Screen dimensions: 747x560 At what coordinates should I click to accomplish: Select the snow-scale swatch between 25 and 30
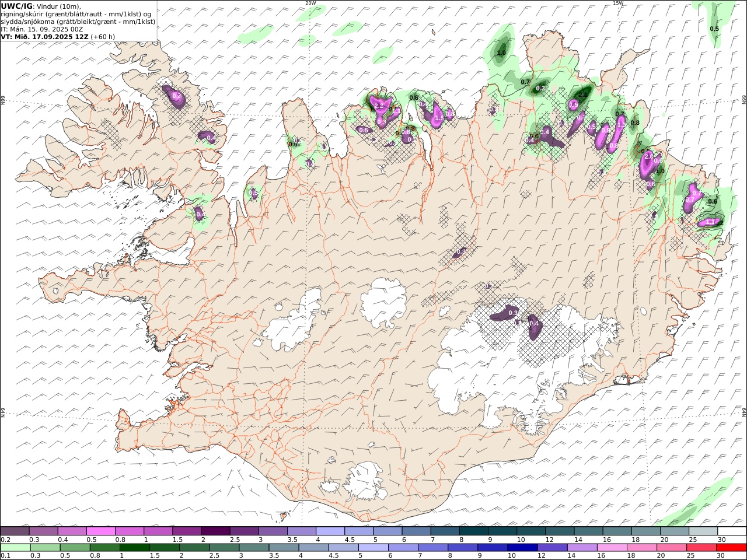pos(703,531)
